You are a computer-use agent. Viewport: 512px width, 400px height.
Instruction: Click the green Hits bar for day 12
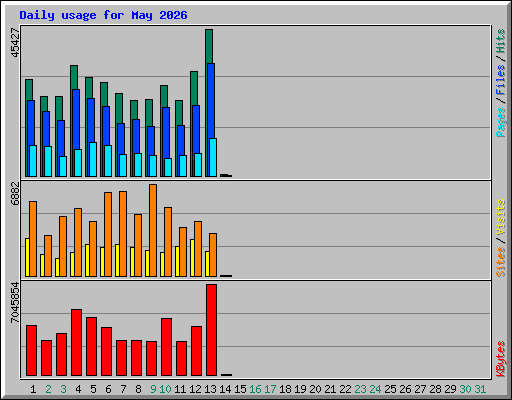click(194, 88)
